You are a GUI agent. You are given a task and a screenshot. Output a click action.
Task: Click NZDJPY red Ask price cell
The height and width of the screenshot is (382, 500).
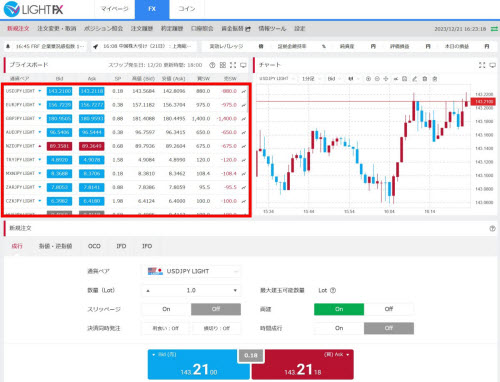click(92, 146)
